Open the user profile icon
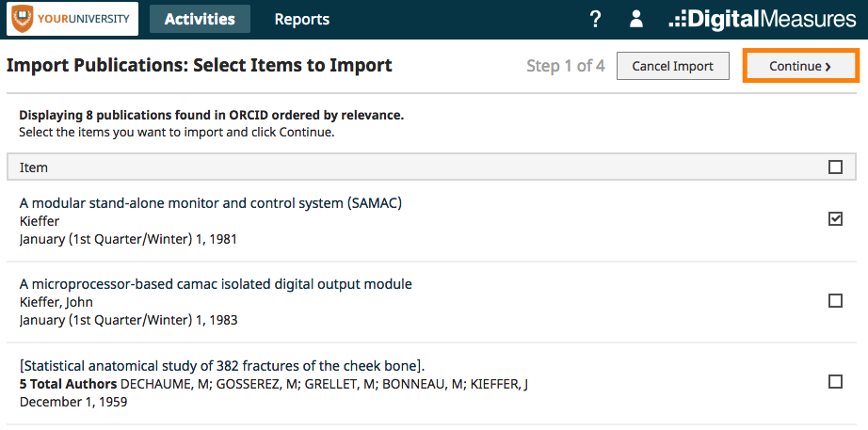Image resolution: width=868 pixels, height=430 pixels. [636, 20]
